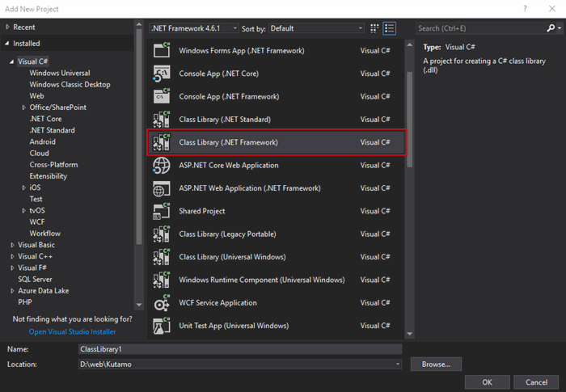Expand the iOS node

[23, 188]
